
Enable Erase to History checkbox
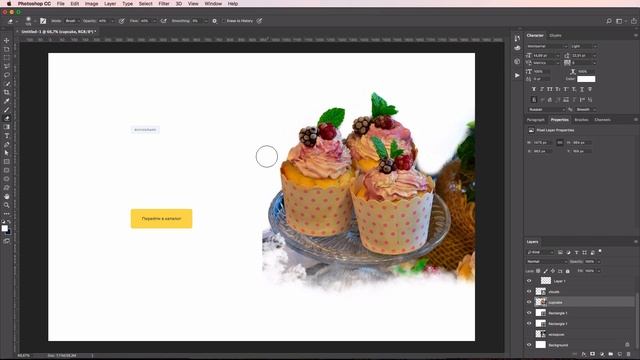tap(224, 21)
